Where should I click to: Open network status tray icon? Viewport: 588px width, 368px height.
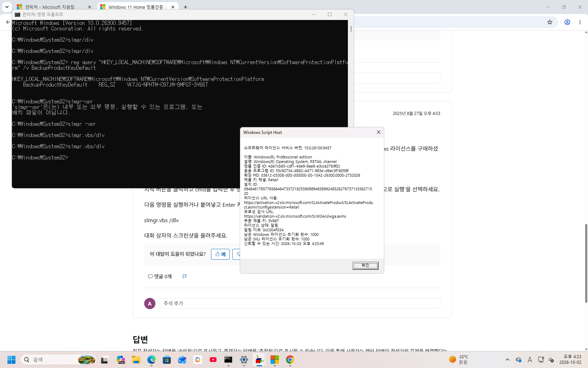541,360
